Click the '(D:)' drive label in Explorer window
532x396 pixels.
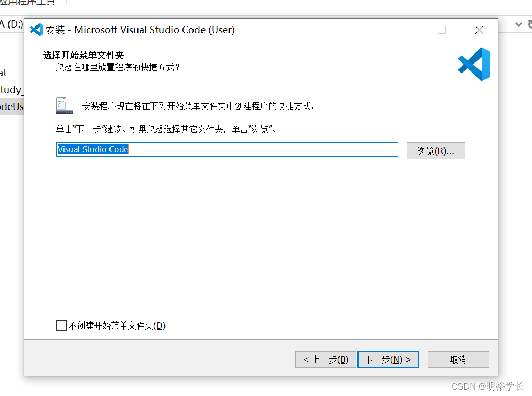point(15,24)
